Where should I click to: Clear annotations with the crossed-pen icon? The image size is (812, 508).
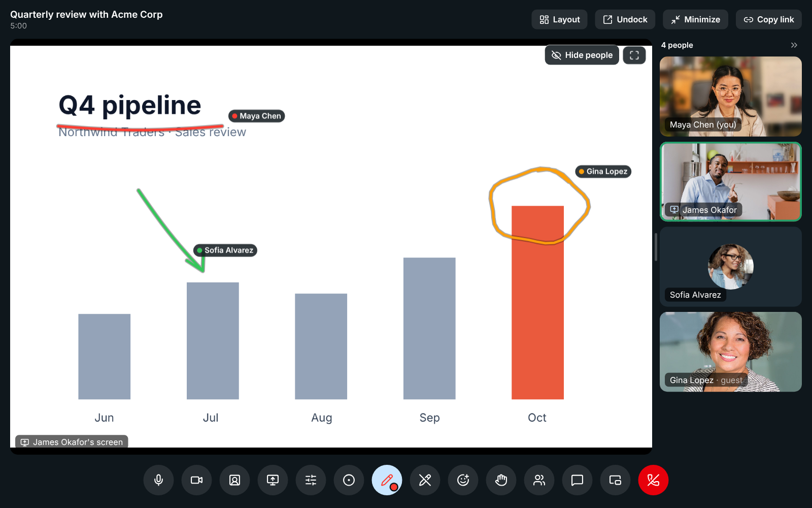point(425,480)
